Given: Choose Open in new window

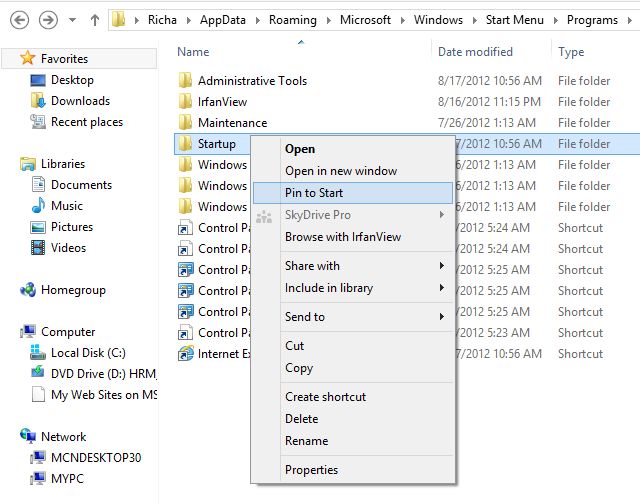Looking at the screenshot, I should pyautogui.click(x=353, y=171).
